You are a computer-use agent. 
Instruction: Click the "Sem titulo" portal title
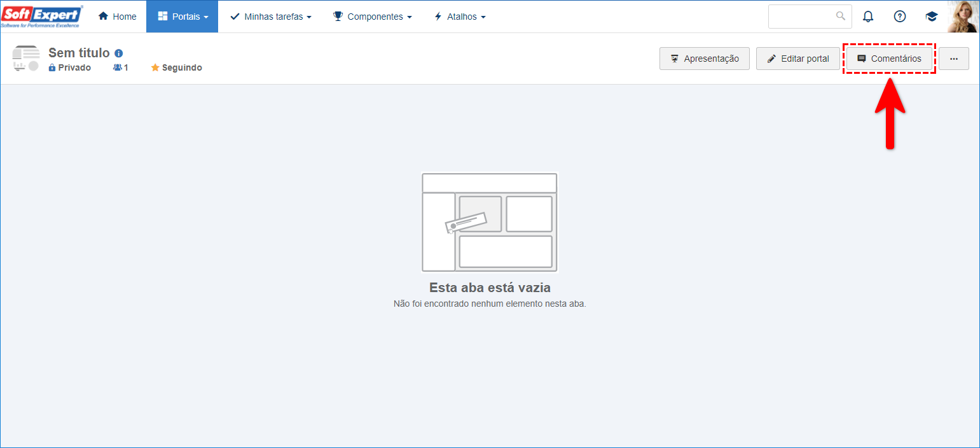(x=79, y=53)
